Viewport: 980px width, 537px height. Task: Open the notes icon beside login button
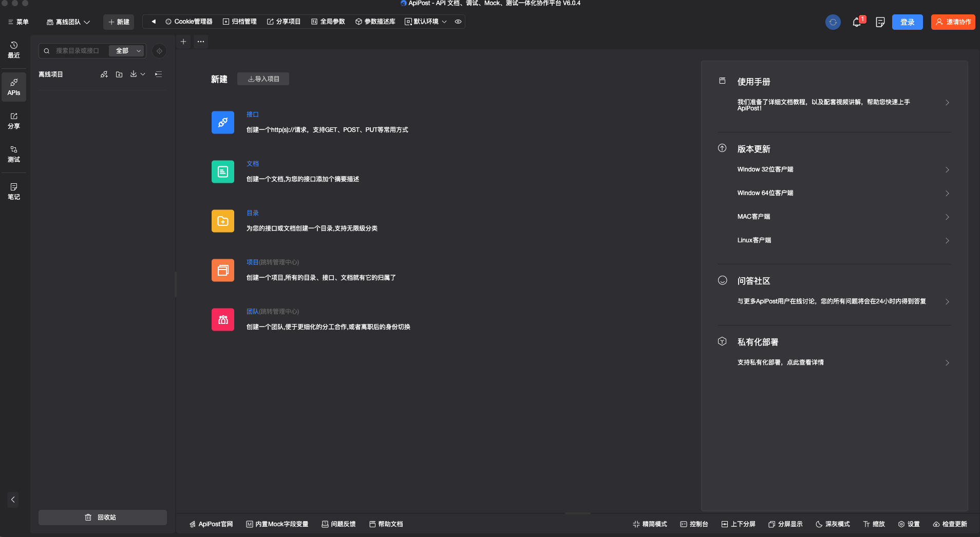pos(880,22)
